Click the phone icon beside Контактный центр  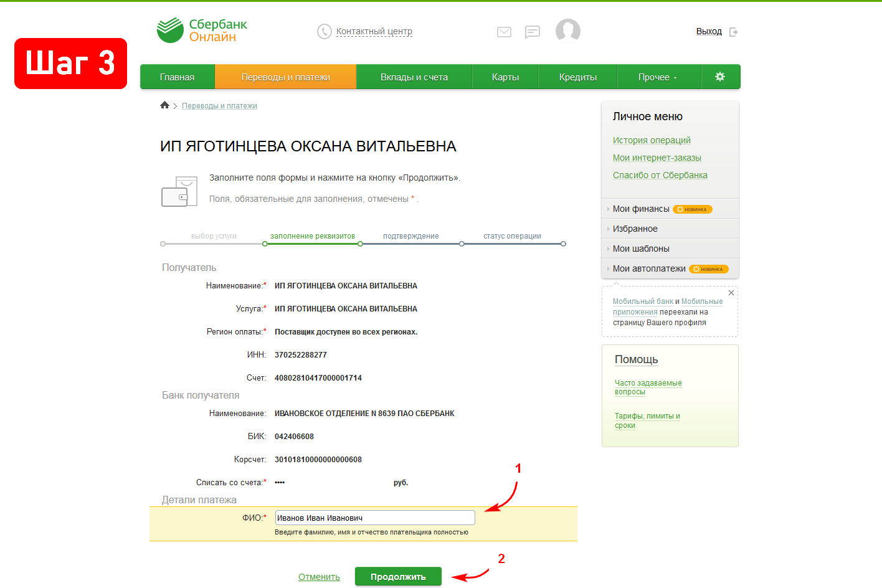[x=324, y=31]
